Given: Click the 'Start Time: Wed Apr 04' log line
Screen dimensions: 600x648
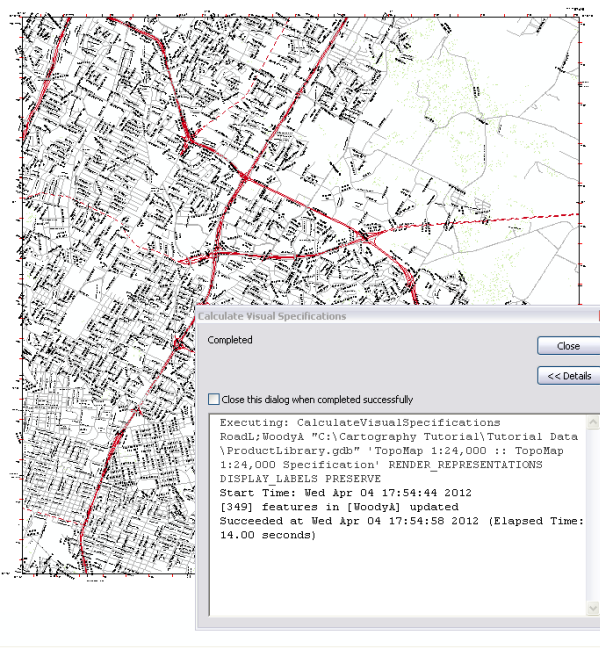Looking at the screenshot, I should (345, 493).
